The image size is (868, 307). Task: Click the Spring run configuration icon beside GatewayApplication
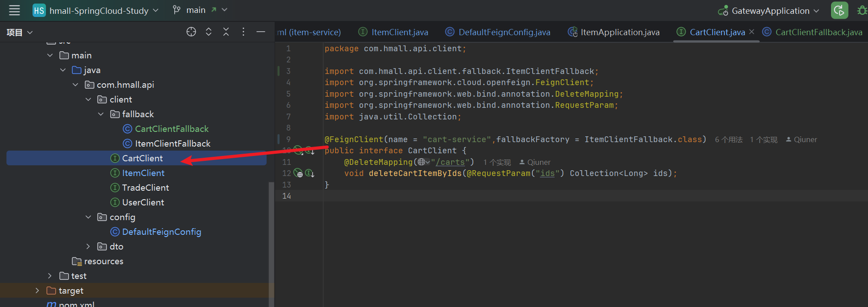pyautogui.click(x=723, y=11)
